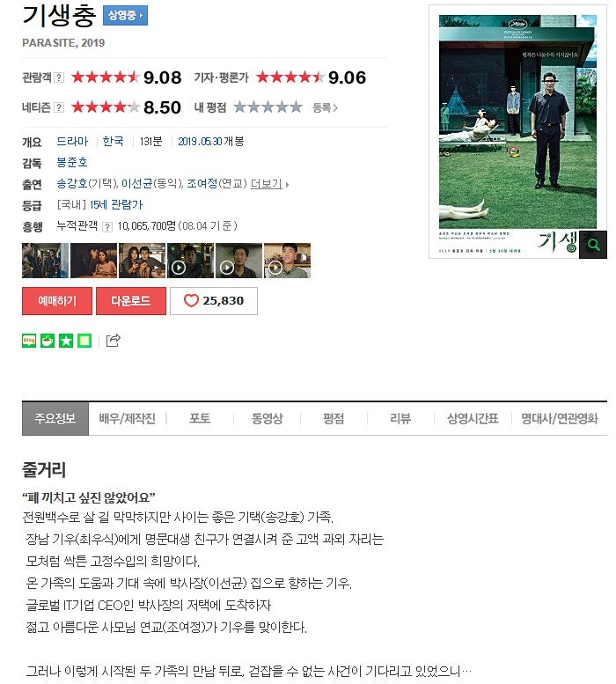Switch to the 배우/제작진 tab
The width and height of the screenshot is (616, 684).
coord(127,418)
